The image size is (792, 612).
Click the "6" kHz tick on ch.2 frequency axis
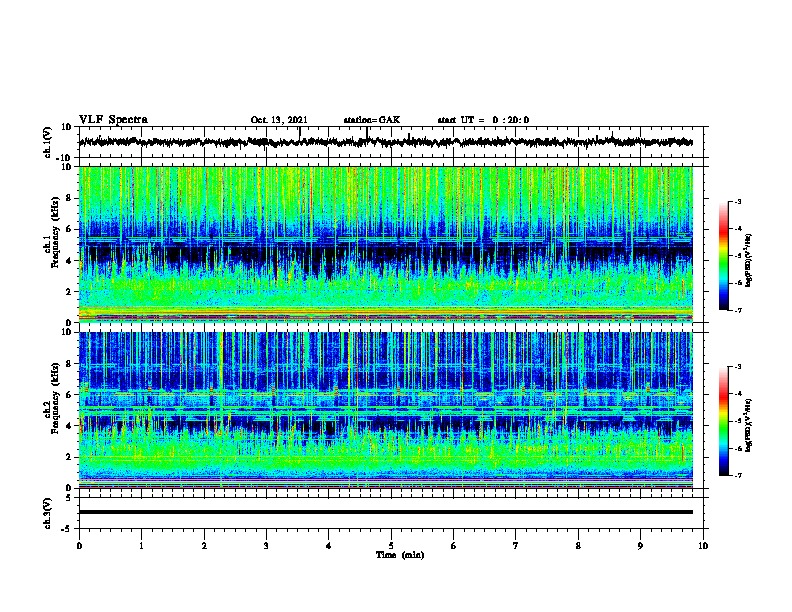click(69, 395)
